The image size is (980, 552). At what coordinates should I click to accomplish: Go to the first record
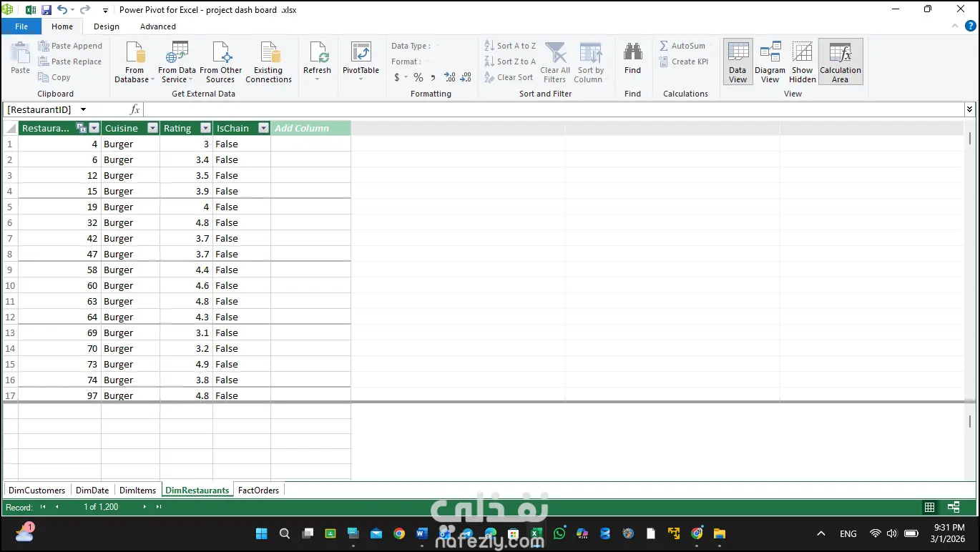tap(43, 507)
